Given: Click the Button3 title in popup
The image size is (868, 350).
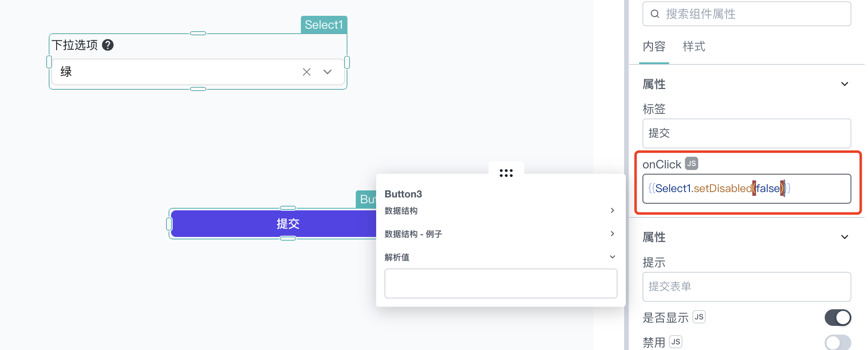Looking at the screenshot, I should pyautogui.click(x=403, y=194).
